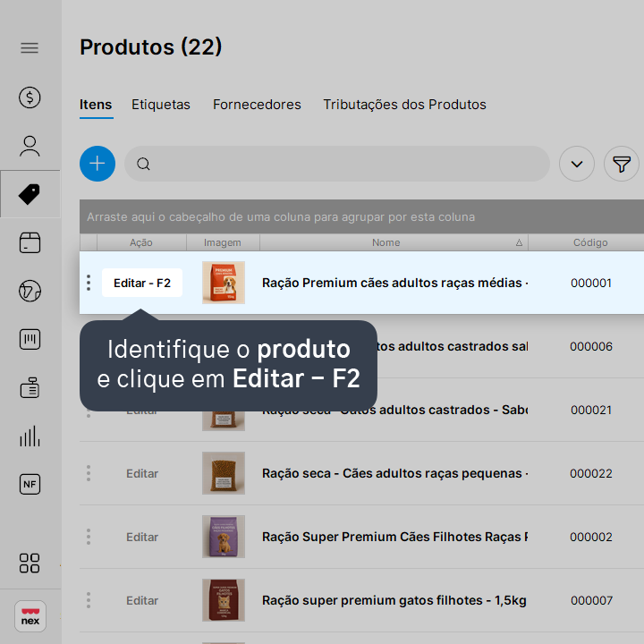Viewport: 644px width, 644px height.
Task: Open the Tributações dos Produtos tab
Action: (x=404, y=105)
